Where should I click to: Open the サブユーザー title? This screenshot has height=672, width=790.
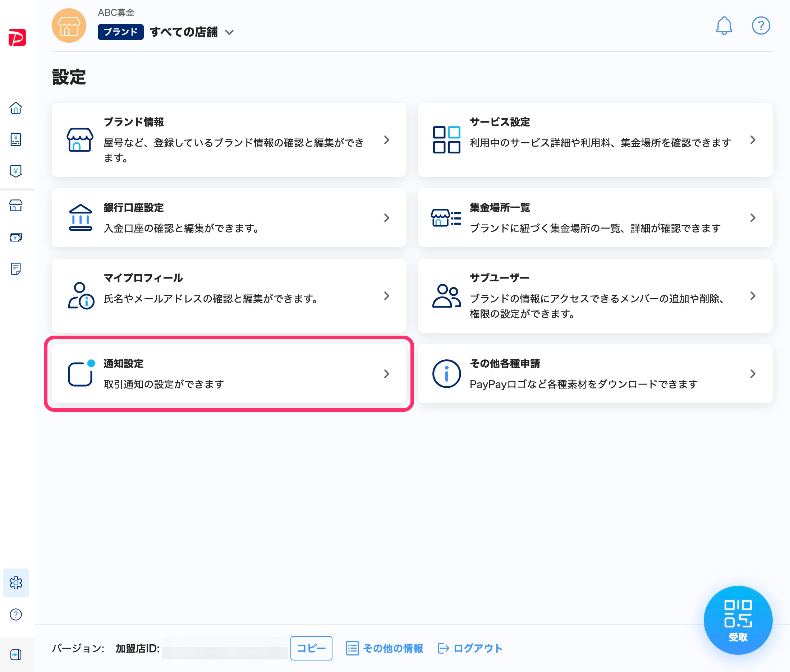coord(500,278)
